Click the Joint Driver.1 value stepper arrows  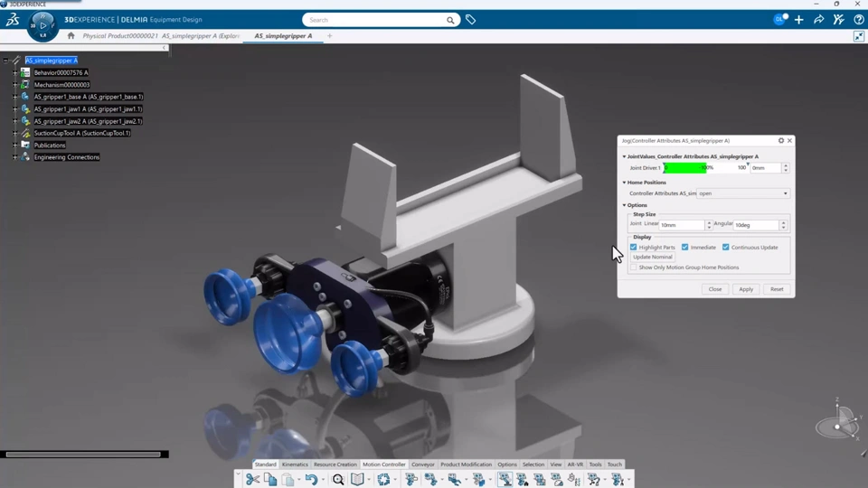pyautogui.click(x=785, y=168)
